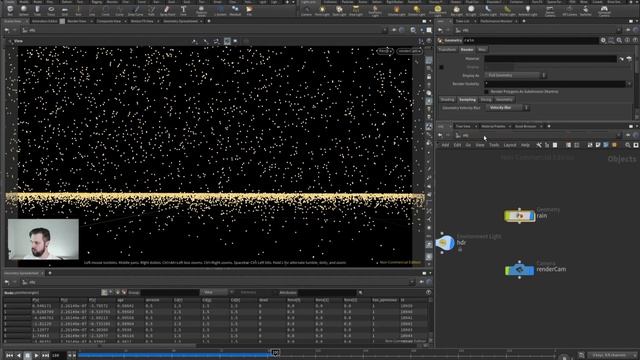
Task: Select the Tube shelf tool
Action: click(37, 10)
